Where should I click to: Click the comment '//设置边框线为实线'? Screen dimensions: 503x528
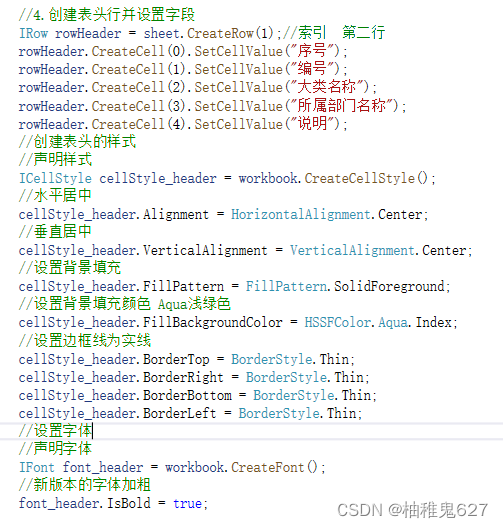(x=85, y=340)
